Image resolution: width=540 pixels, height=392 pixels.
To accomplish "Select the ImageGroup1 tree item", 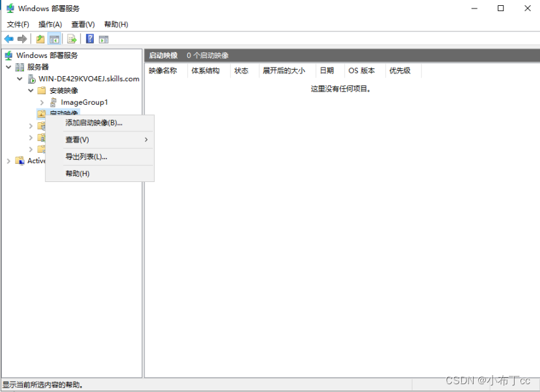I will 85,102.
